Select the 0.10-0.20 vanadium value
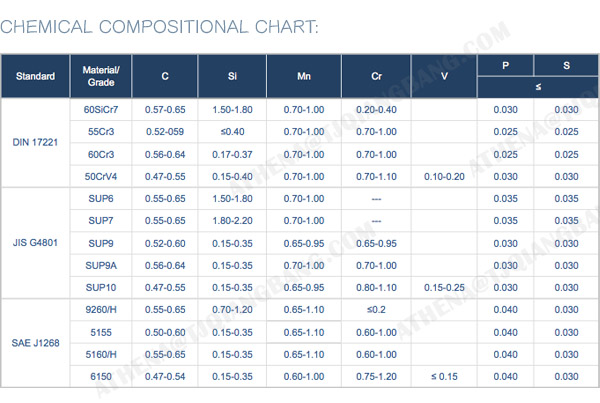Viewport: 600px width, 403px height. tap(444, 176)
